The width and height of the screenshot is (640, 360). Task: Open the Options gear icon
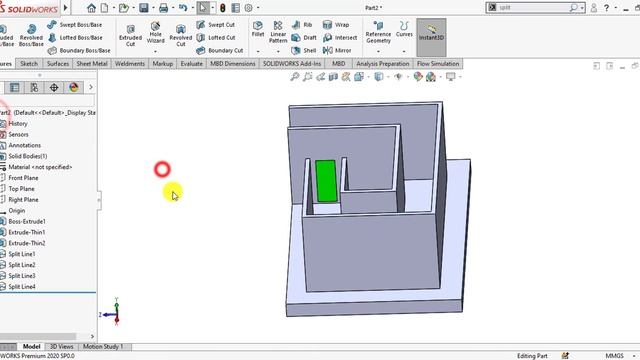pyautogui.click(x=248, y=8)
